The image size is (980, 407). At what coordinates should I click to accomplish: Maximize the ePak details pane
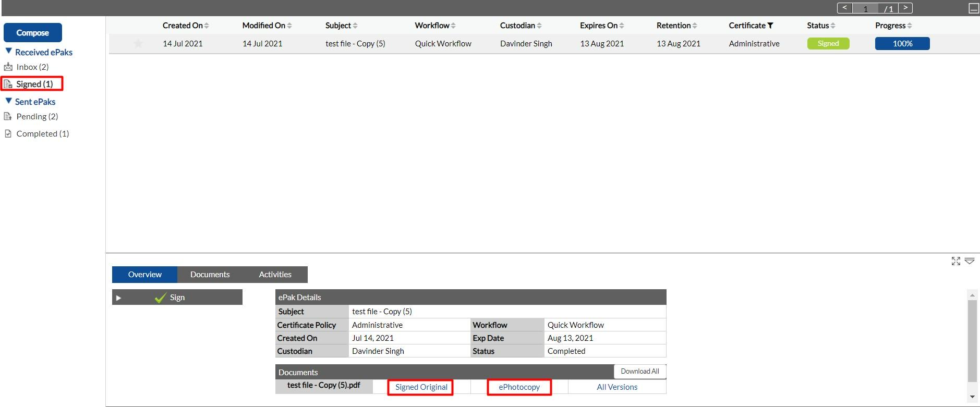(956, 261)
